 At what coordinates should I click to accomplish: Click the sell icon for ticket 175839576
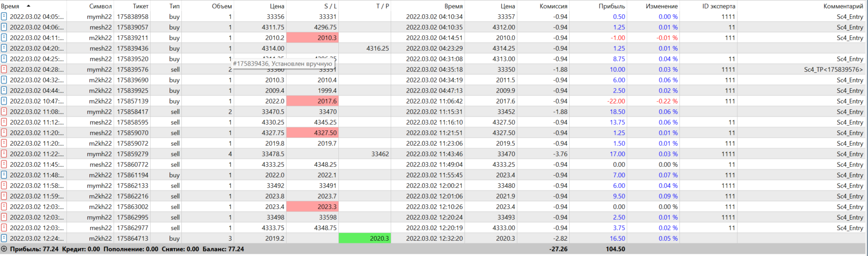[x=4, y=69]
